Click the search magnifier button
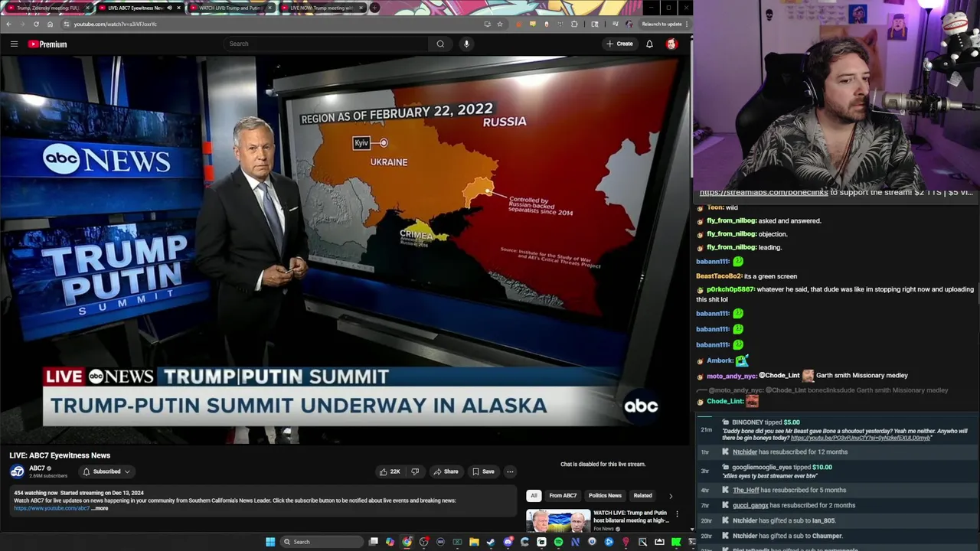This screenshot has width=980, height=551. (440, 44)
